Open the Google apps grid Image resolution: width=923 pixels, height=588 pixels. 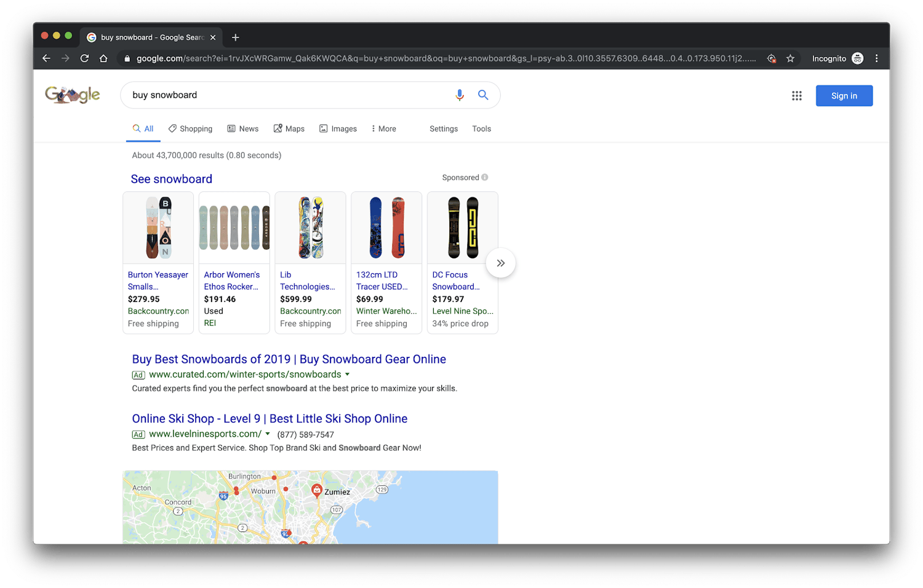pyautogui.click(x=797, y=95)
